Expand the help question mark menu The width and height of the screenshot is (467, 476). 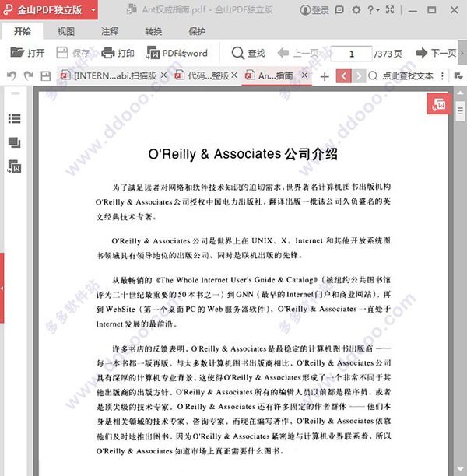coord(373,9)
